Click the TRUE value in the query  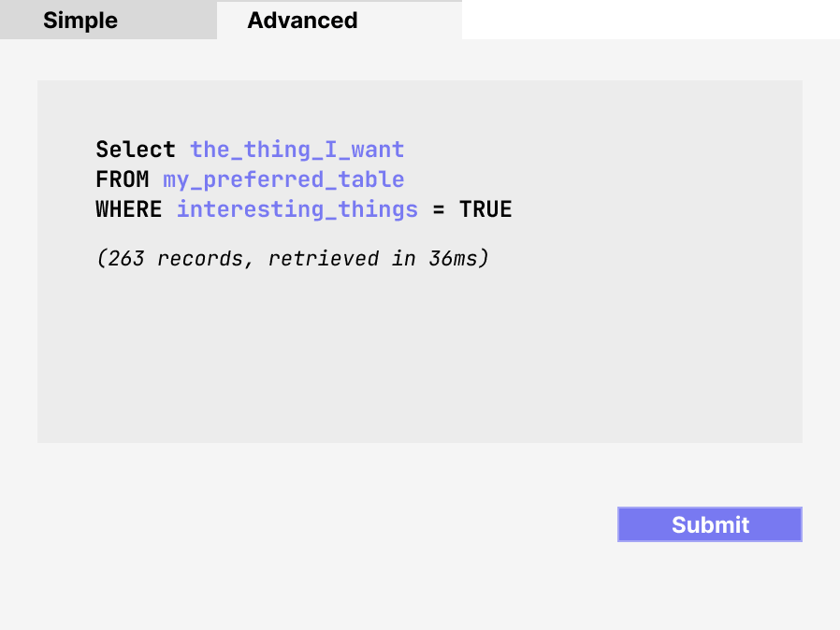pos(485,209)
